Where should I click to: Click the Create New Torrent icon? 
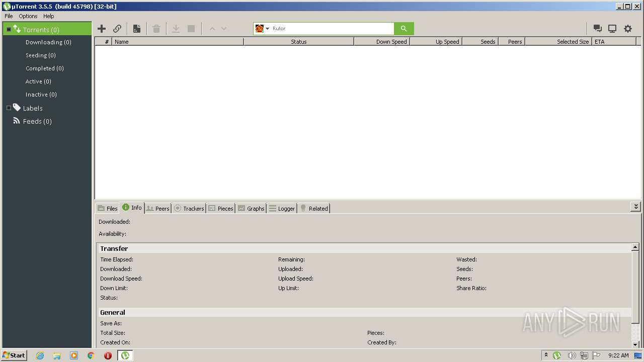click(137, 29)
